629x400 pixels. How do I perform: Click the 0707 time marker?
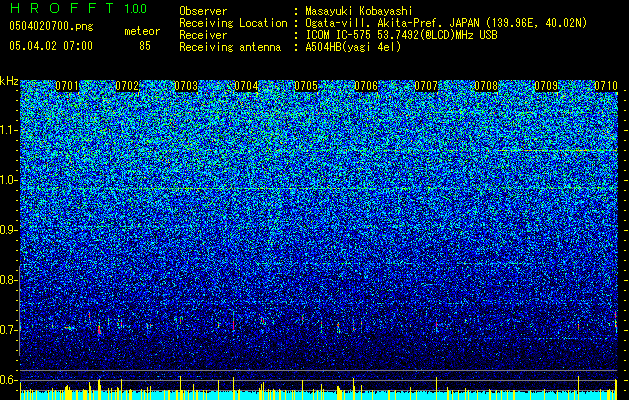click(426, 86)
